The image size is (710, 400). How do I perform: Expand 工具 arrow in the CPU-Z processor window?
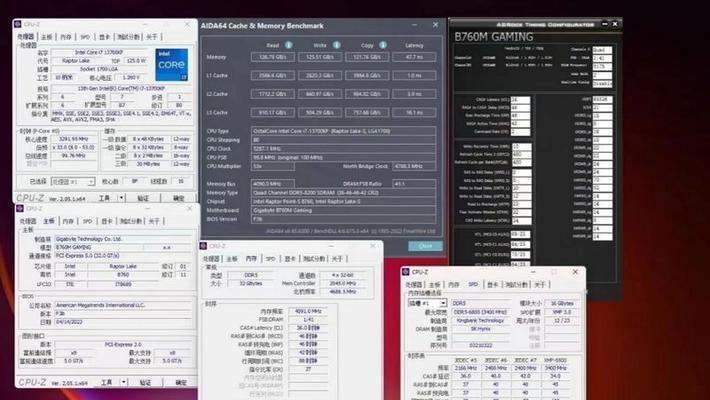click(121, 198)
